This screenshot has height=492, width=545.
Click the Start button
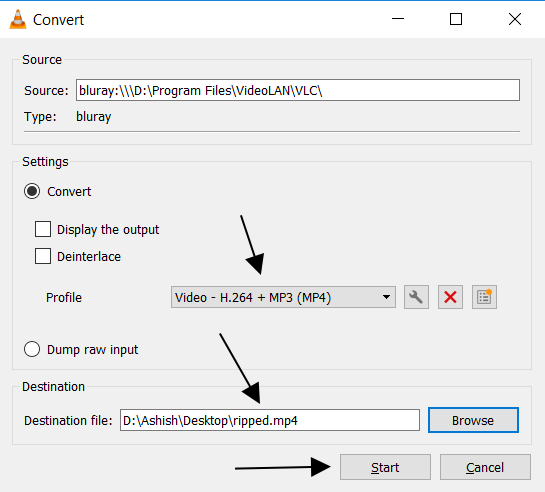click(x=385, y=467)
